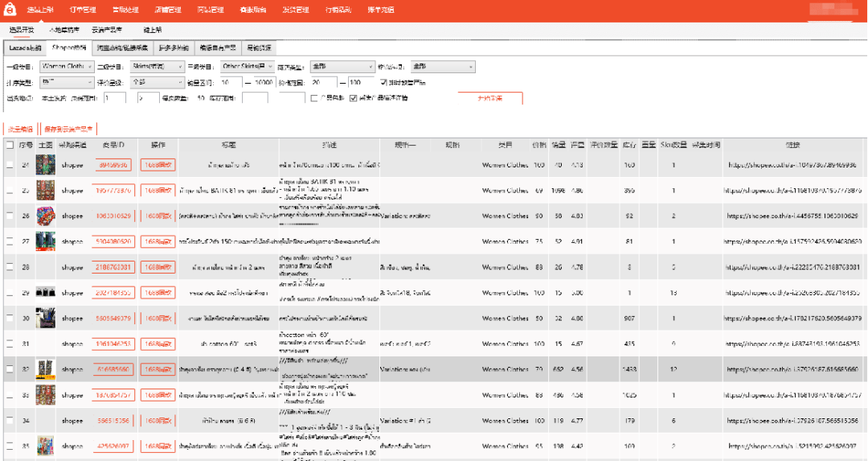Open the second item in top navigation bar
868x461 pixels.
[x=82, y=10]
